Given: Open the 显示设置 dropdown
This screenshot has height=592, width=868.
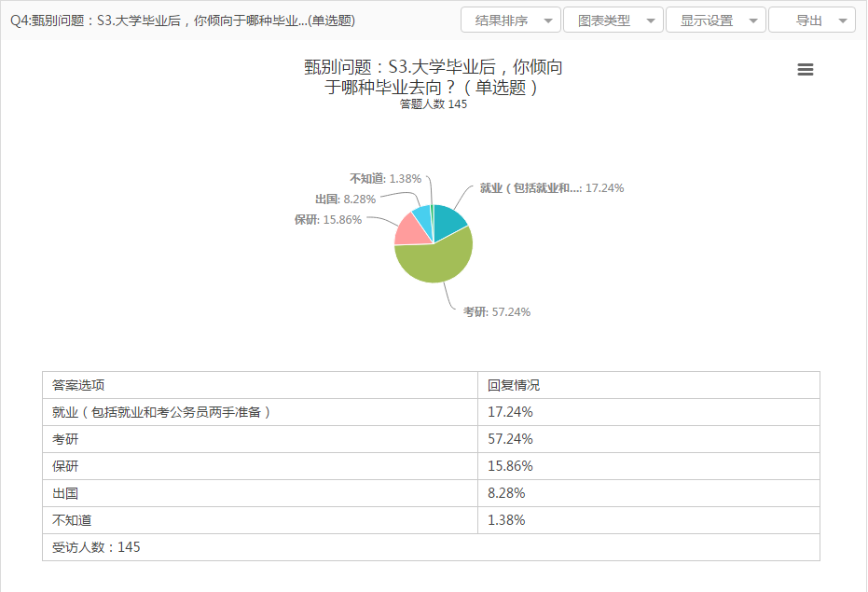Looking at the screenshot, I should coord(716,21).
